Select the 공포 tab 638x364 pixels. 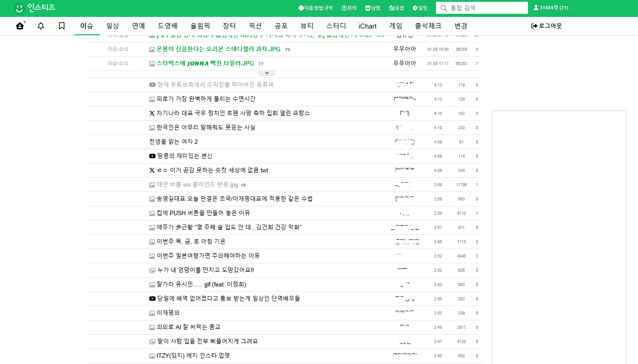[281, 26]
